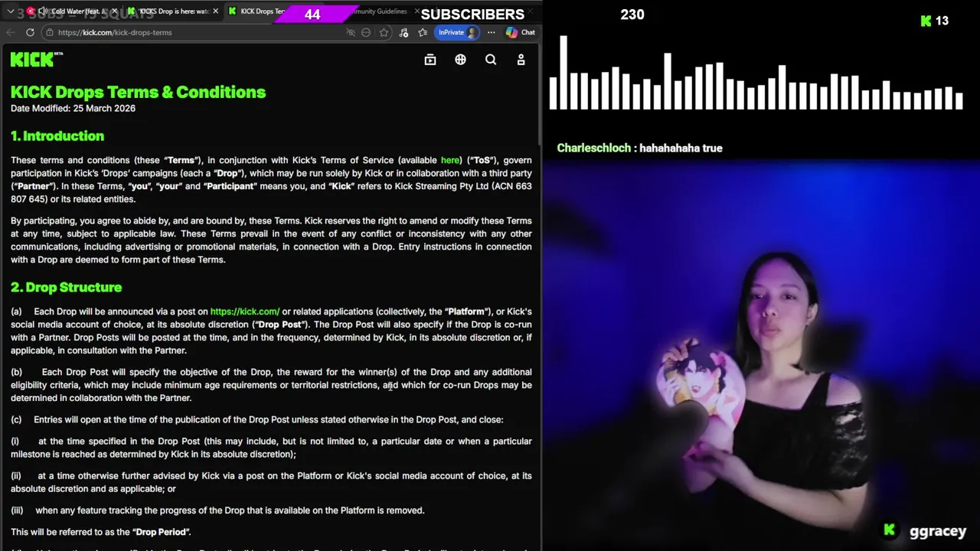
Task: Click the 'Drop Period' bold term
Action: (x=162, y=532)
